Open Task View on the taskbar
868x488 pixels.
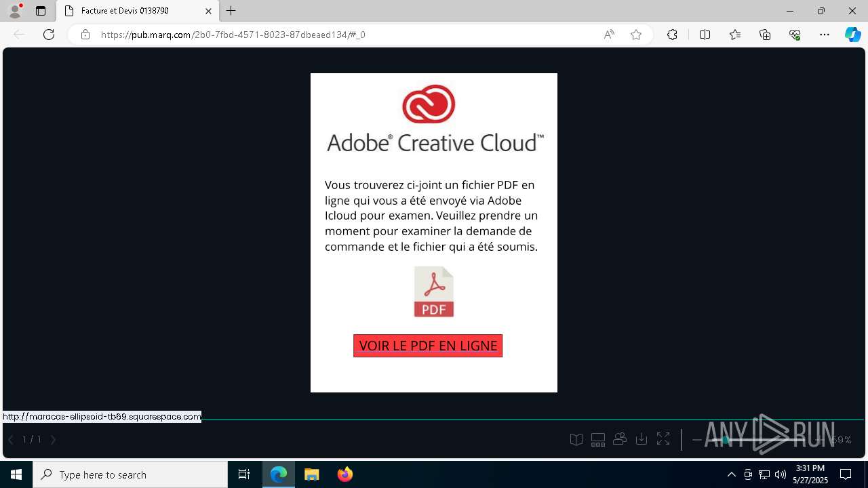pyautogui.click(x=244, y=474)
